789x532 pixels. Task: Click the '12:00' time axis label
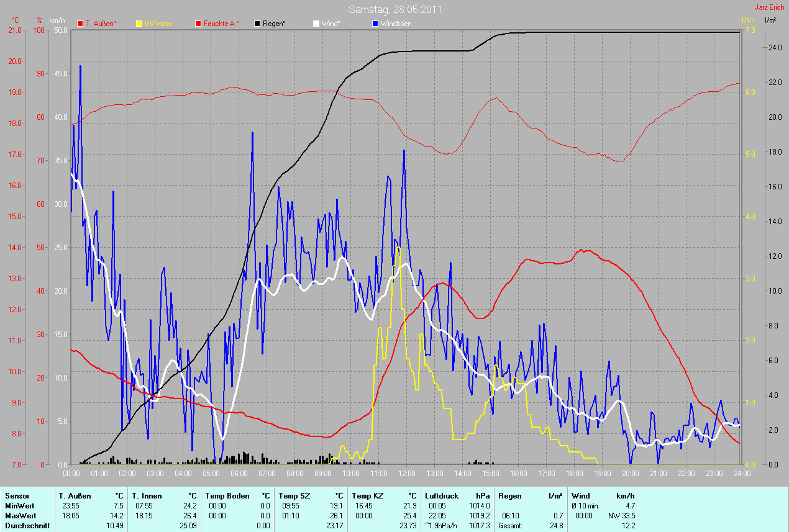(x=406, y=473)
